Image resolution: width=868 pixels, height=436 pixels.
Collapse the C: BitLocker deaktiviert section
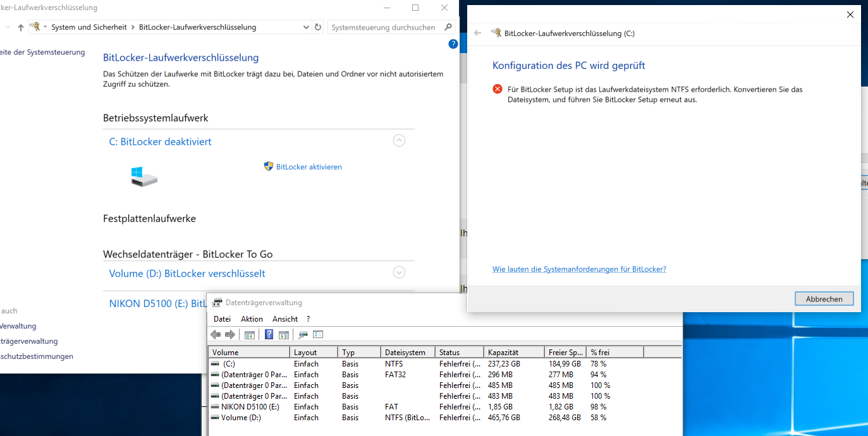coord(399,140)
